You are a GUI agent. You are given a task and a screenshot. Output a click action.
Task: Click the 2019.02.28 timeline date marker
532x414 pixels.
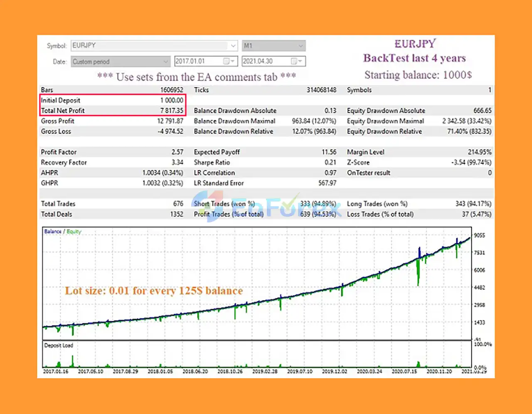tap(265, 371)
